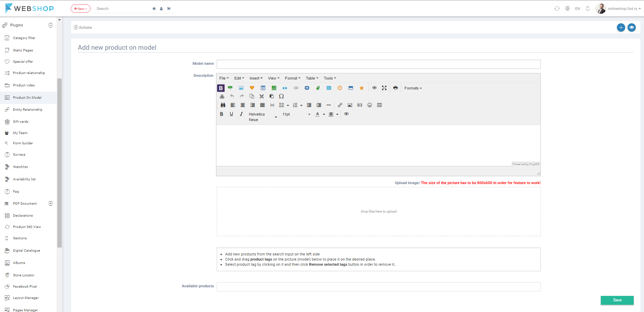
Task: Click the Available products input field
Action: pos(379,287)
